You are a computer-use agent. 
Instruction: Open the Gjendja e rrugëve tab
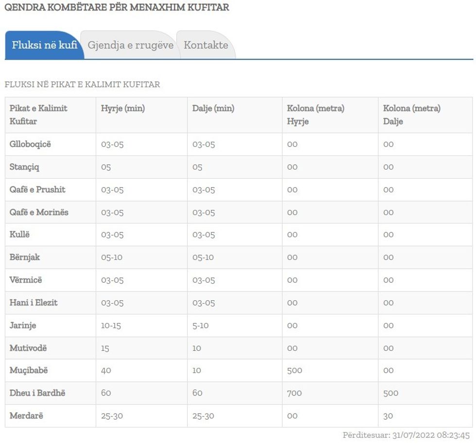click(x=130, y=45)
